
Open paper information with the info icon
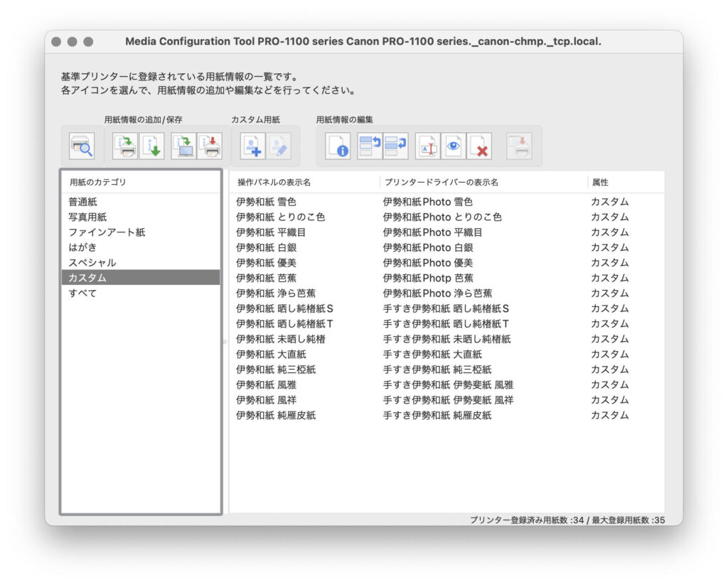[x=338, y=146]
